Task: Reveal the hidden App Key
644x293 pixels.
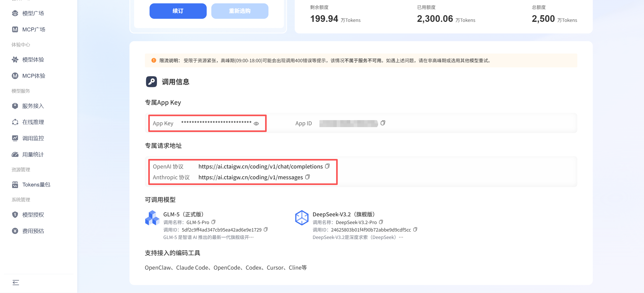Action: pyautogui.click(x=256, y=124)
